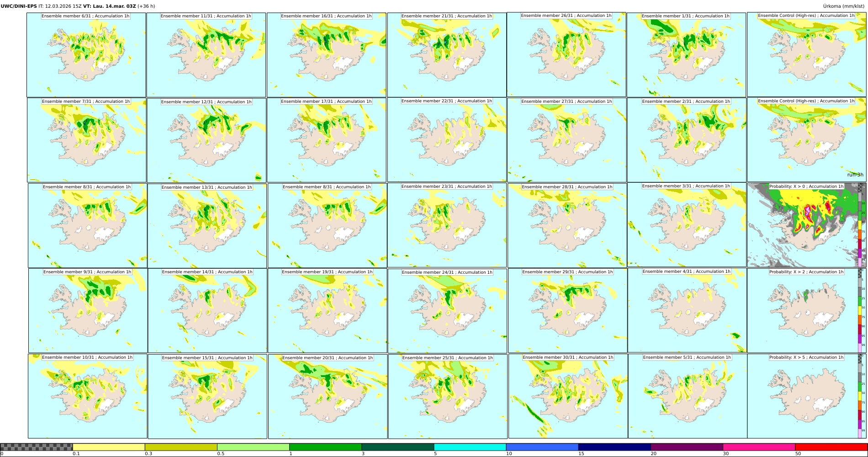Open the Ensemble member 29/31 map
The height and width of the screenshot is (457, 868).
(567, 311)
